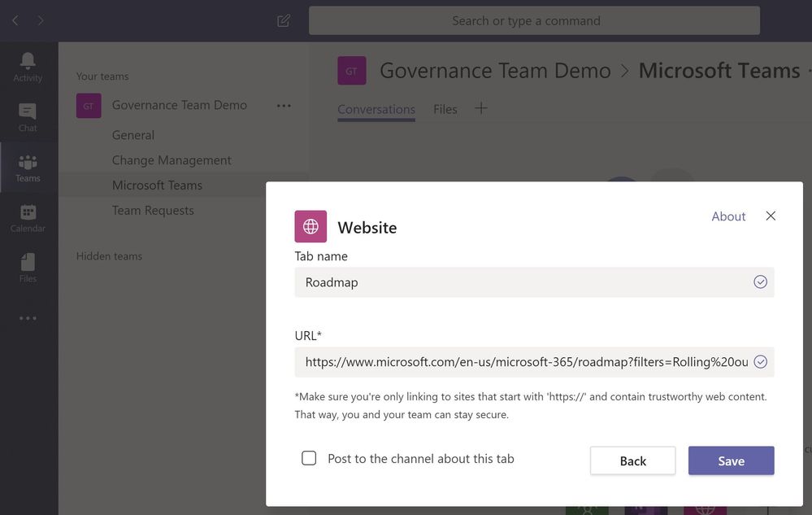Click the GT avatar in channel header
This screenshot has height=515, width=812.
[352, 71]
